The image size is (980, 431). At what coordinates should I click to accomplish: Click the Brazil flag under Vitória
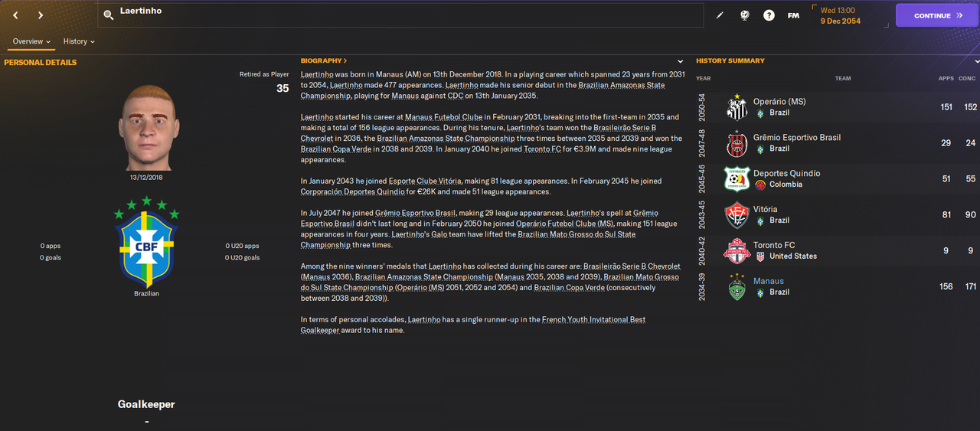(760, 220)
